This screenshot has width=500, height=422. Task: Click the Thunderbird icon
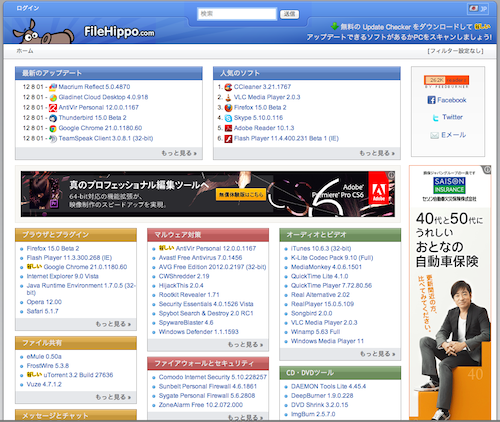(x=53, y=118)
